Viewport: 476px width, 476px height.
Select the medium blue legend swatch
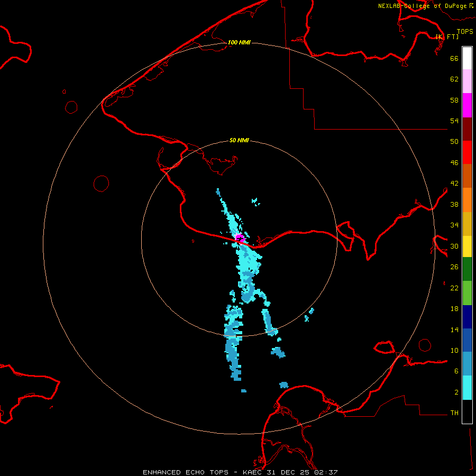467,340
